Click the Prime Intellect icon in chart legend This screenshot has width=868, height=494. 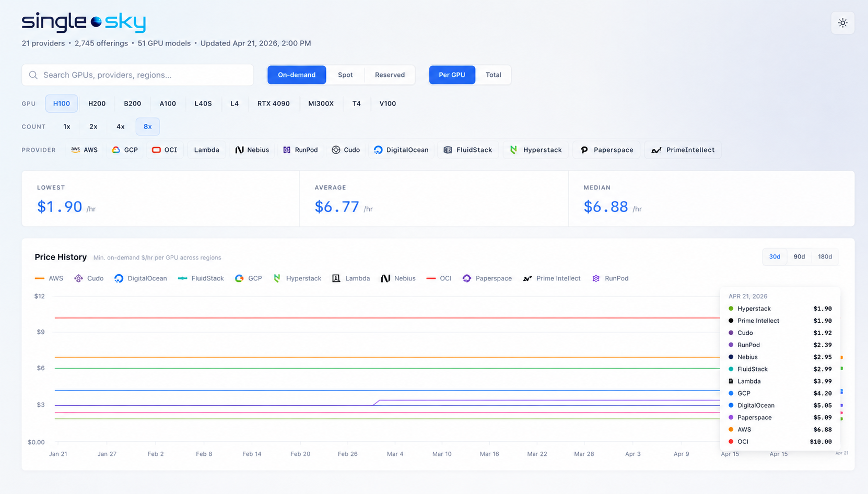527,278
